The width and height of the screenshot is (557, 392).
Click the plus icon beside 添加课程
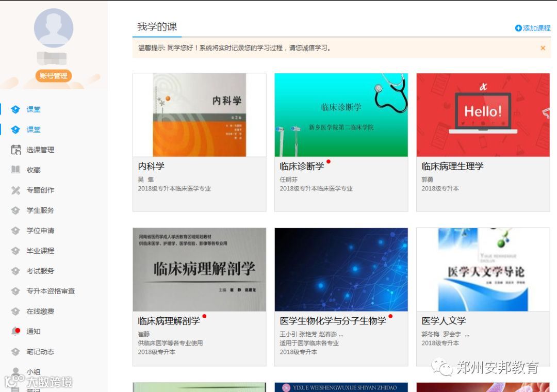(x=518, y=28)
